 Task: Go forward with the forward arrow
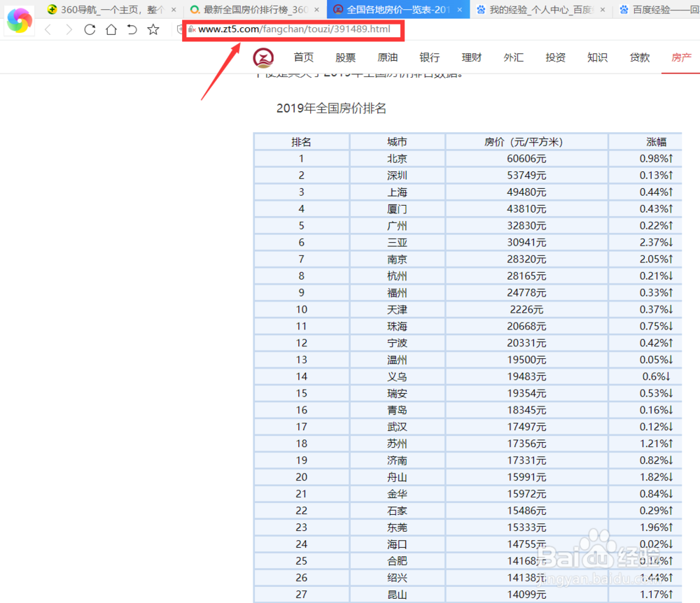69,30
